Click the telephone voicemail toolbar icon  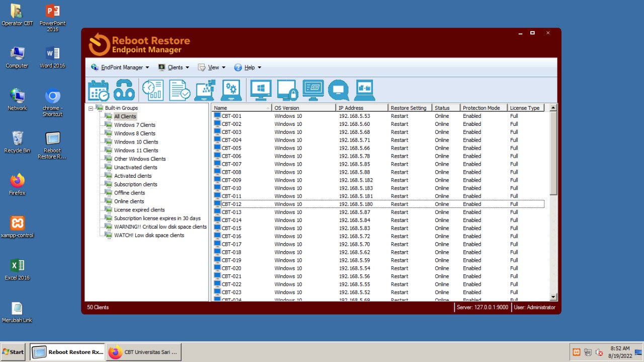point(124,91)
